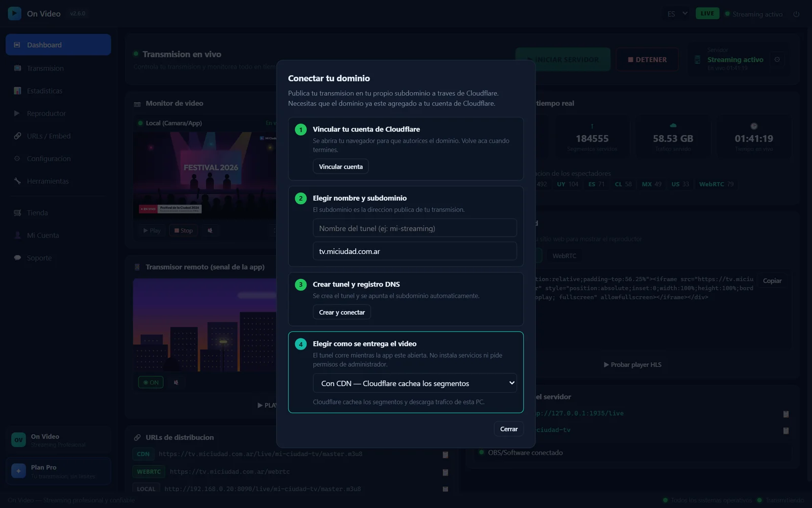Switch to the WebRTC embed tab
The height and width of the screenshot is (508, 812).
point(564,256)
